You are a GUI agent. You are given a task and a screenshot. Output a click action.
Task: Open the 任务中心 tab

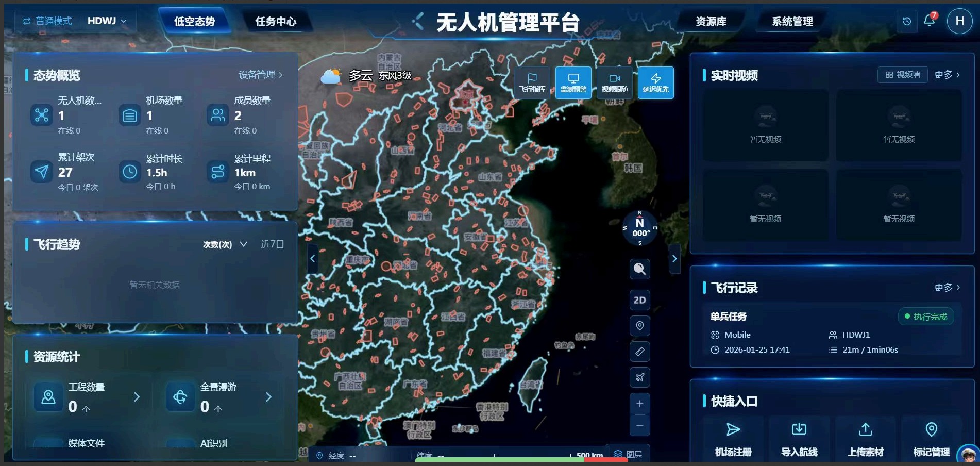[276, 21]
